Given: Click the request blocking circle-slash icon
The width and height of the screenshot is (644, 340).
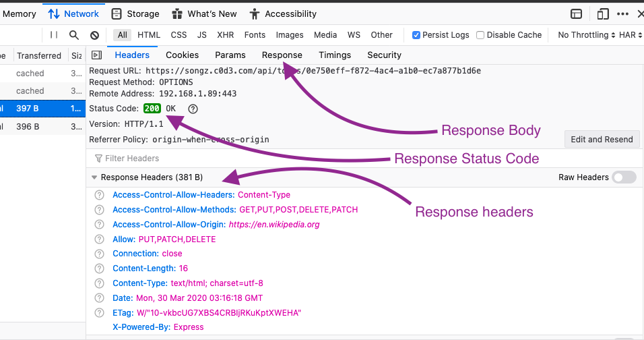Looking at the screenshot, I should [x=94, y=35].
